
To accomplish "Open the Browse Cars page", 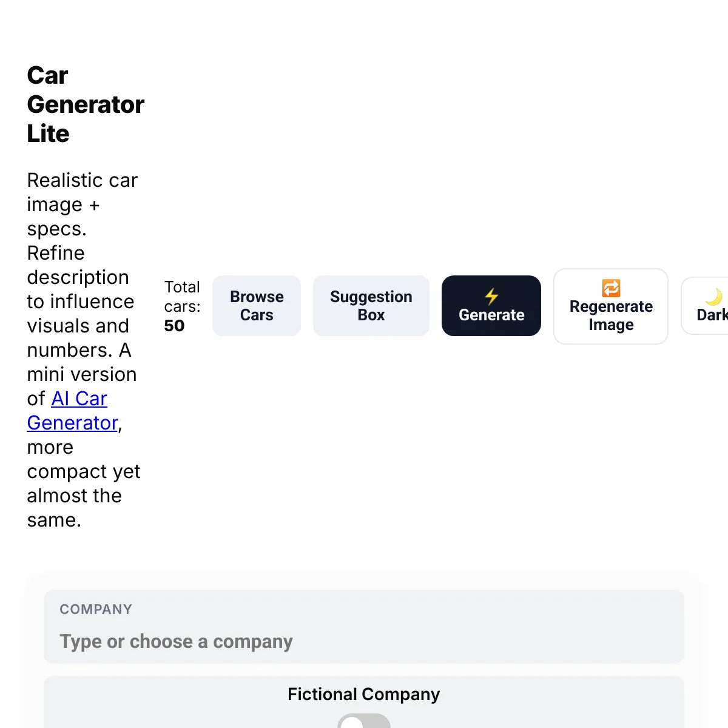I will (257, 306).
